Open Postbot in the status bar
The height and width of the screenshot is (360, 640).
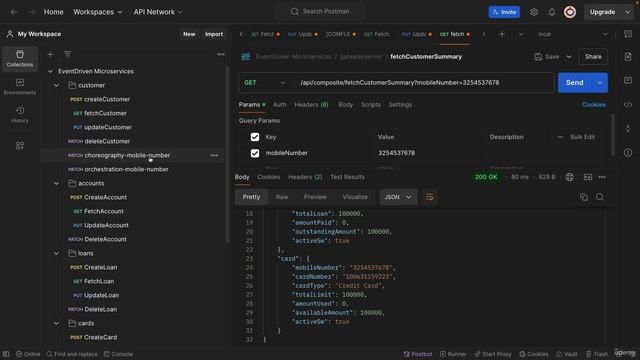click(418, 354)
